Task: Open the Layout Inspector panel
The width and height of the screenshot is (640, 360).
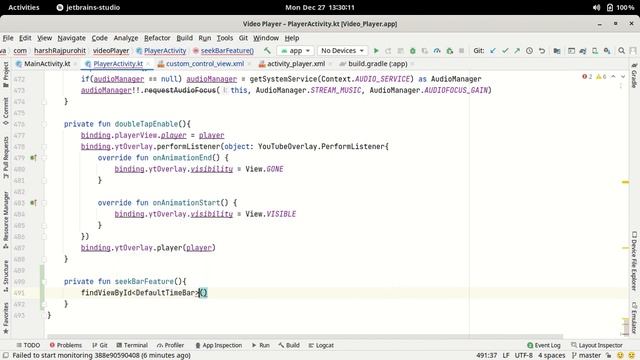Action: click(x=597, y=345)
